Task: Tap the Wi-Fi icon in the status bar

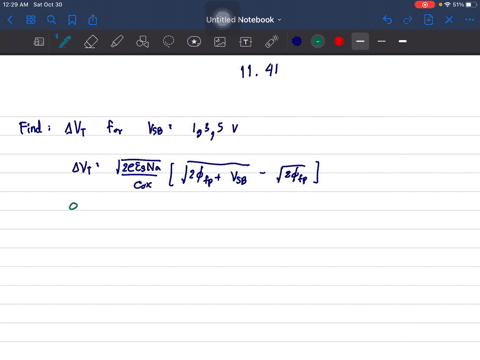Action: pyautogui.click(x=447, y=5)
